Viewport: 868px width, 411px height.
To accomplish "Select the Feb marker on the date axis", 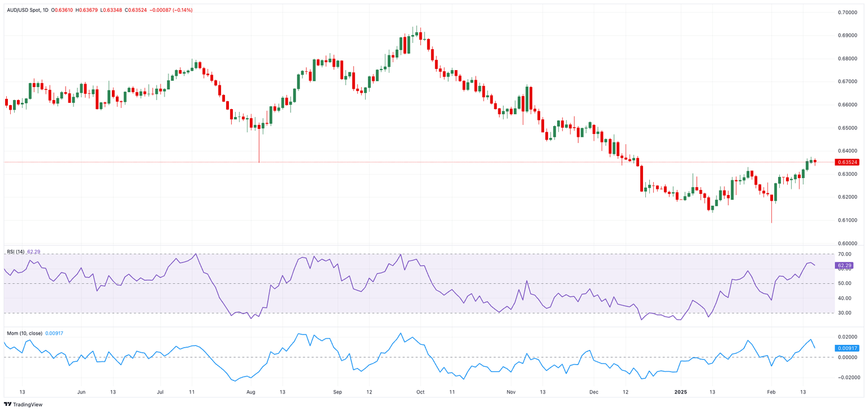I will click(x=771, y=391).
